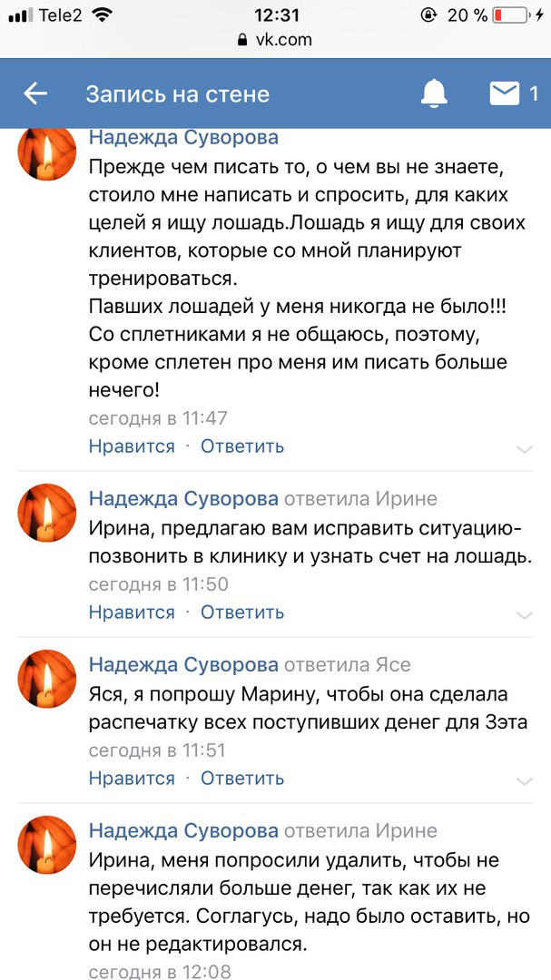The width and height of the screenshot is (551, 980).
Task: Tap the lock icon beside vk.com
Action: click(x=241, y=40)
